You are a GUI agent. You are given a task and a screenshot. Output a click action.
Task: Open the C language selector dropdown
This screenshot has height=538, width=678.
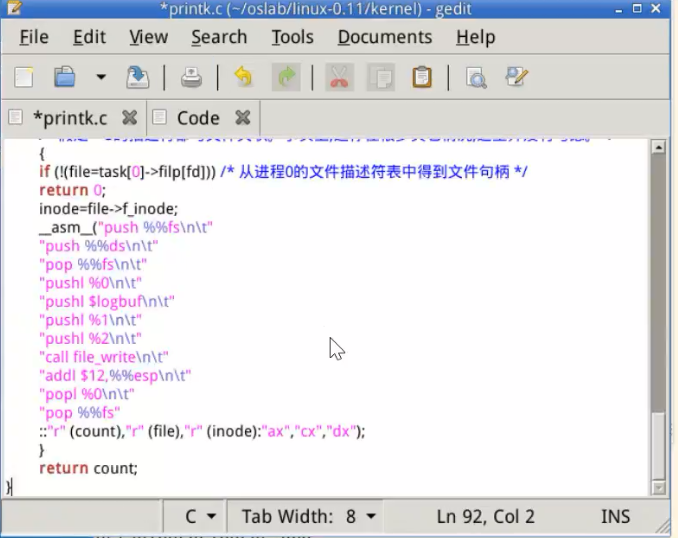pyautogui.click(x=199, y=517)
